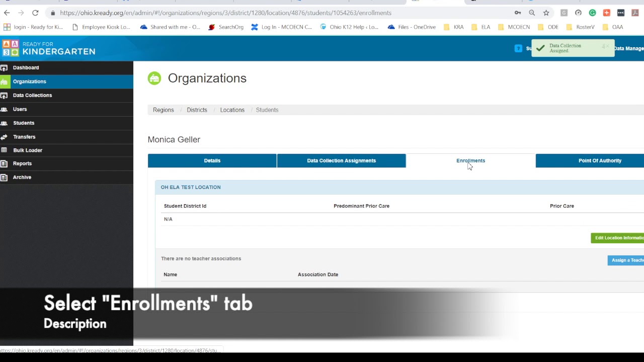Switch to the Data Collection Assignments tab
This screenshot has width=644, height=362.
pos(341,160)
